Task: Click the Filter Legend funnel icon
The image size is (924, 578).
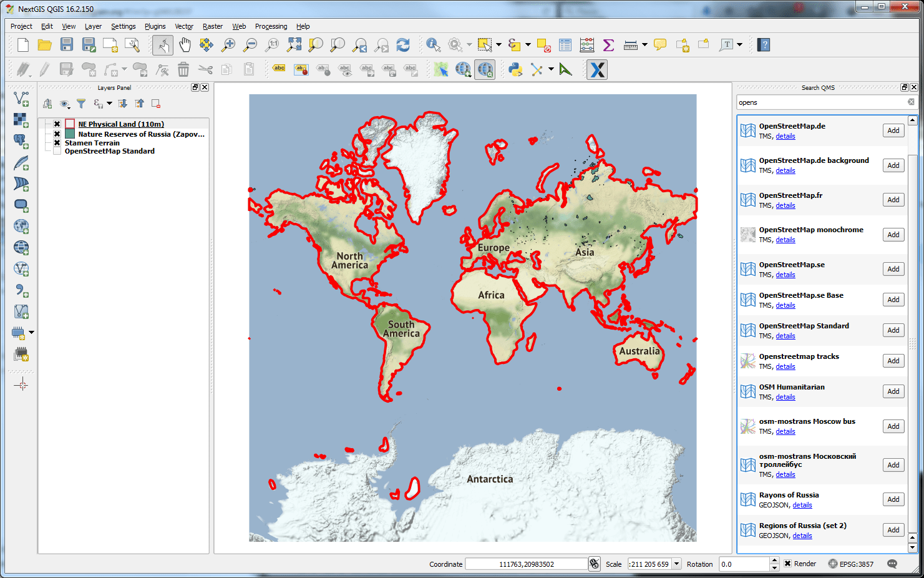Action: click(81, 104)
